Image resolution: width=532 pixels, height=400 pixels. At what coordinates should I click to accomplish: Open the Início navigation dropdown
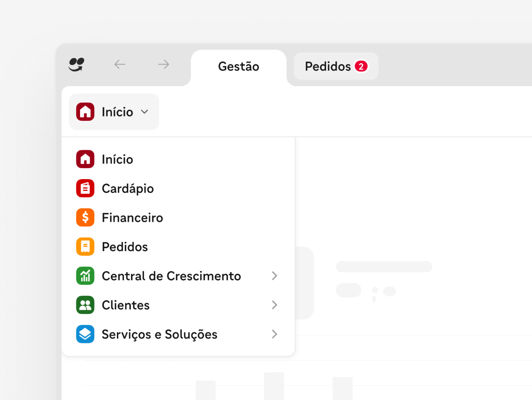(114, 111)
